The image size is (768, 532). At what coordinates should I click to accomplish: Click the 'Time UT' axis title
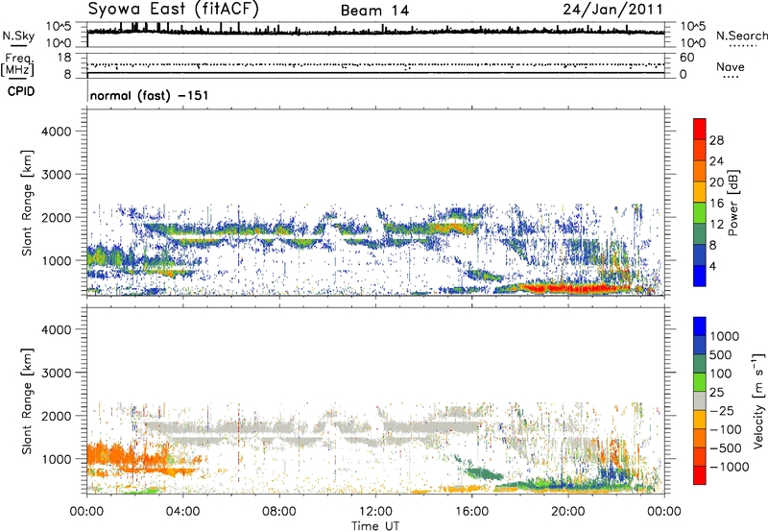(375, 525)
